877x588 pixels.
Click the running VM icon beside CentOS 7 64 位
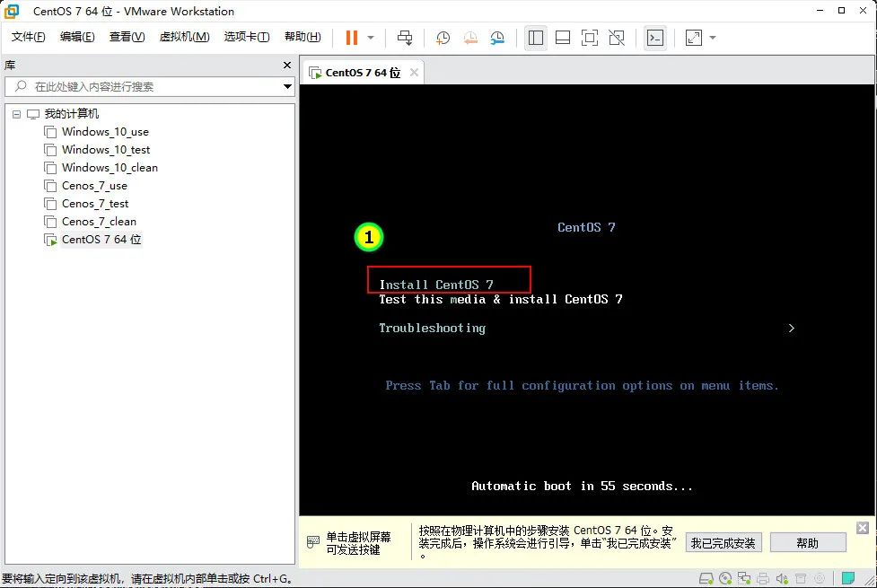[50, 240]
